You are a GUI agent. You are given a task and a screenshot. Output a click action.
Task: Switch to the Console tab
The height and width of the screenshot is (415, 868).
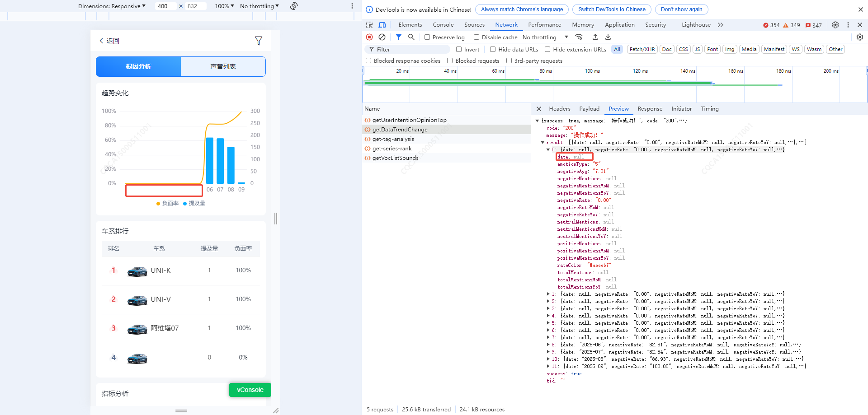pos(443,25)
